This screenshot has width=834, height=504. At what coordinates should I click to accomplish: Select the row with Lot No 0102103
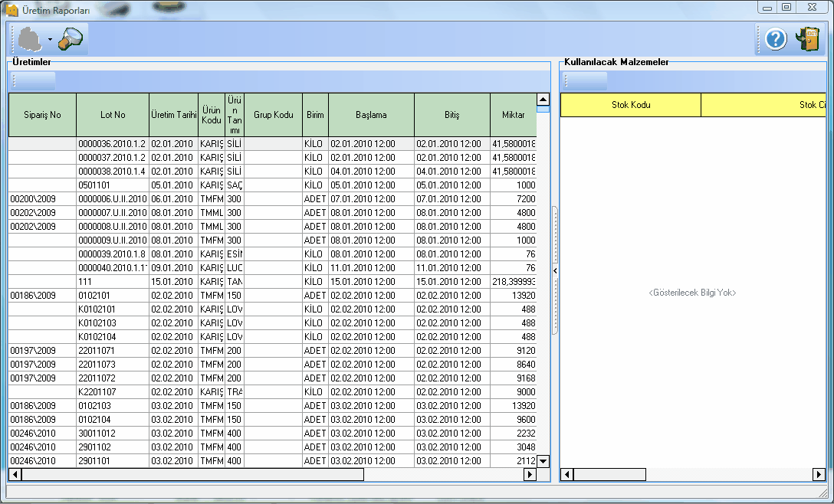tap(272, 406)
